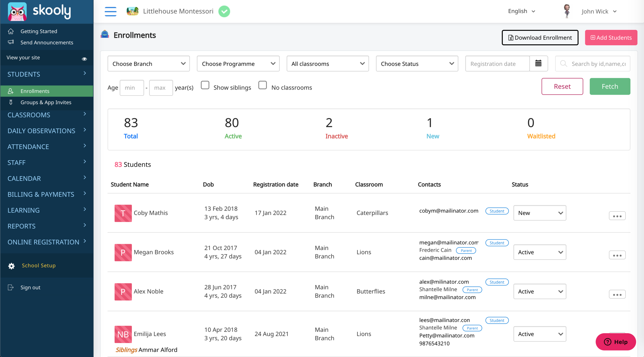Toggle the View your site eye icon
The width and height of the screenshot is (644, 357).
pos(84,59)
